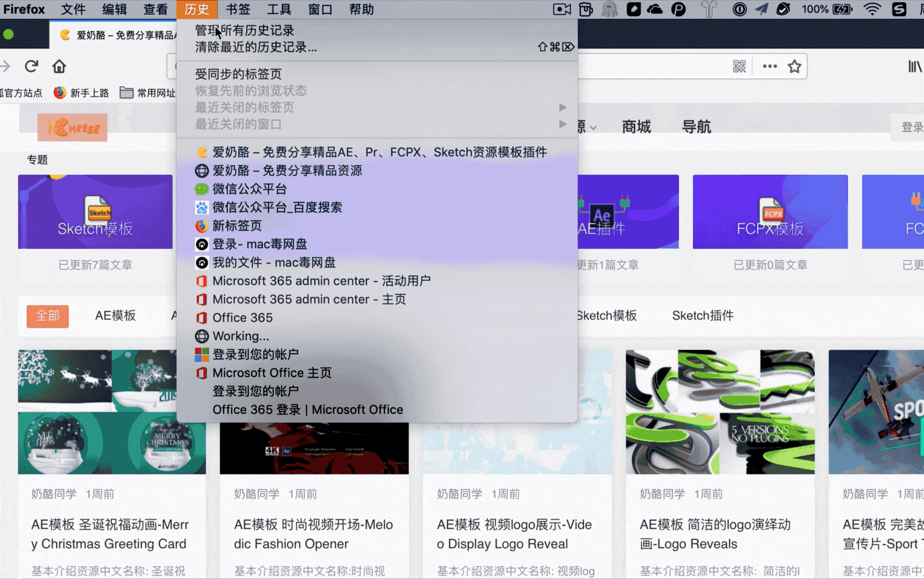The image size is (924, 579).
Task: Go to the 导航 navigation link
Action: pos(697,127)
